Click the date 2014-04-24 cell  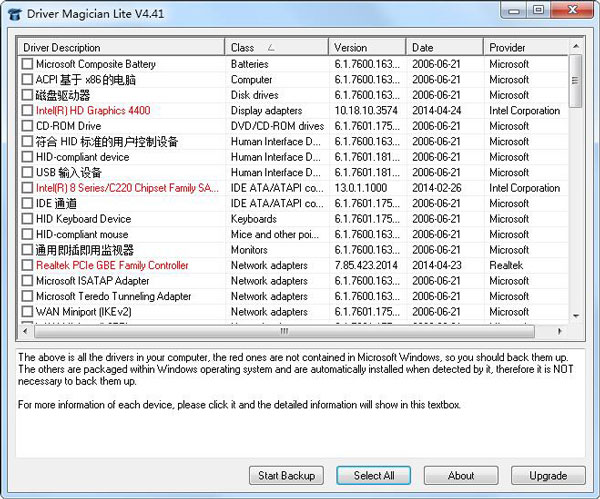(437, 110)
